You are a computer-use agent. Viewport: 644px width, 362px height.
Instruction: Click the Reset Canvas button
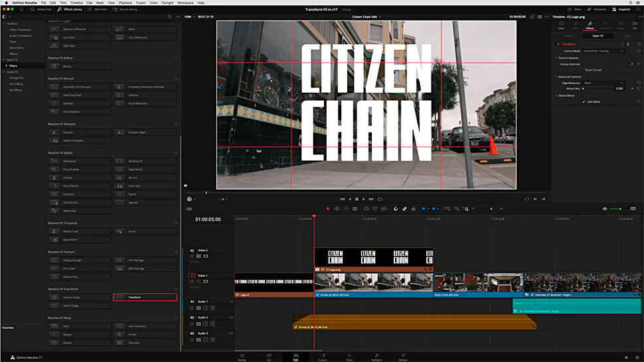coord(593,70)
